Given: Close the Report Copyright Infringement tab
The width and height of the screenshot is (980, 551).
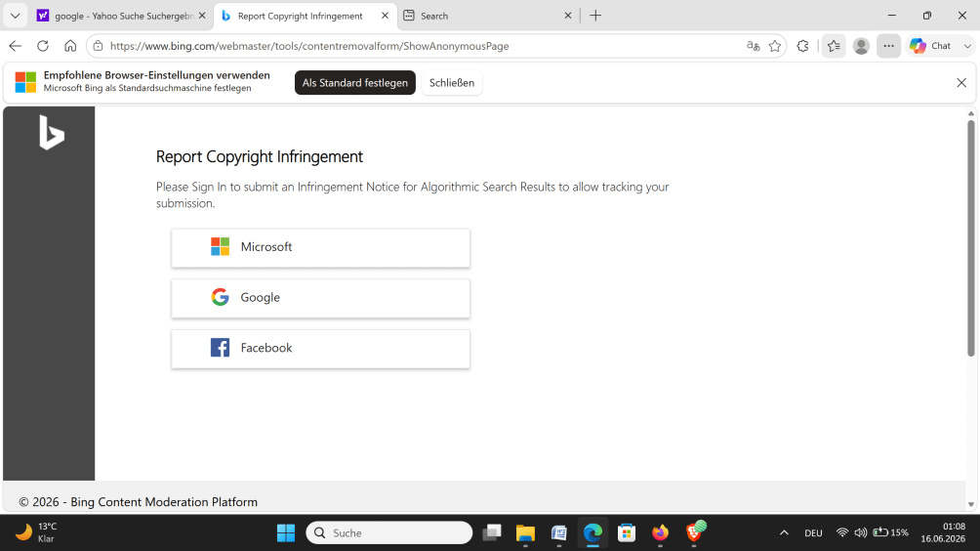Looking at the screenshot, I should 385,16.
